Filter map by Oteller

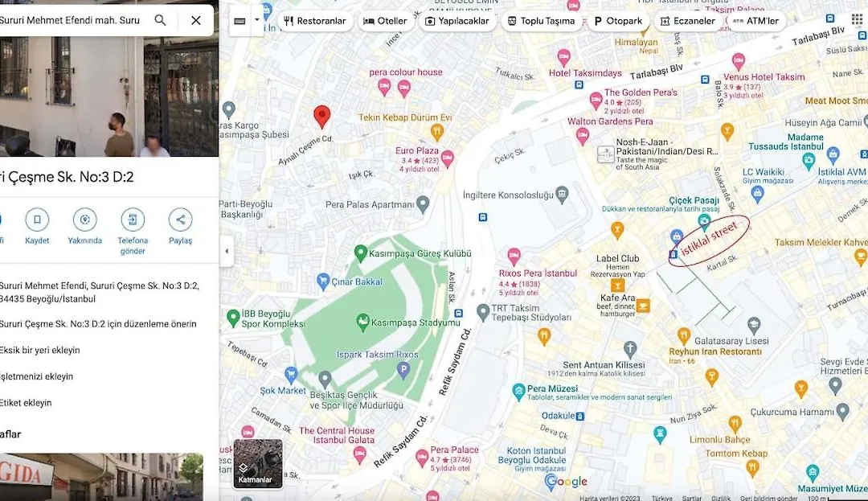pyautogui.click(x=385, y=21)
